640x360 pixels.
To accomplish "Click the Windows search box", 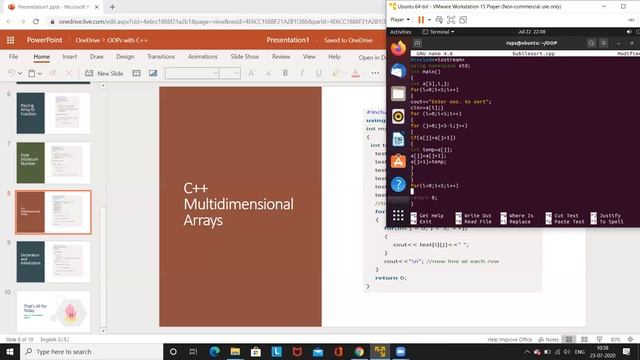I will [x=91, y=351].
